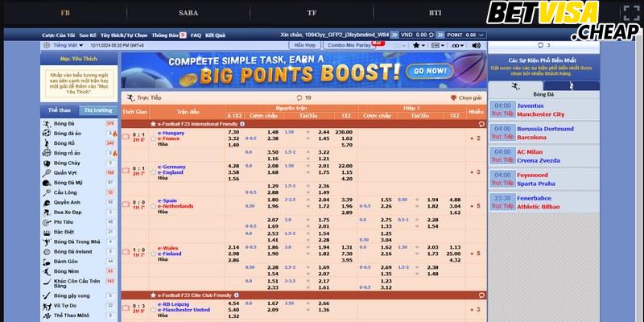This screenshot has width=644, height=322.
Task: Star the e-Football F23 International Friendly league
Action: point(153,124)
